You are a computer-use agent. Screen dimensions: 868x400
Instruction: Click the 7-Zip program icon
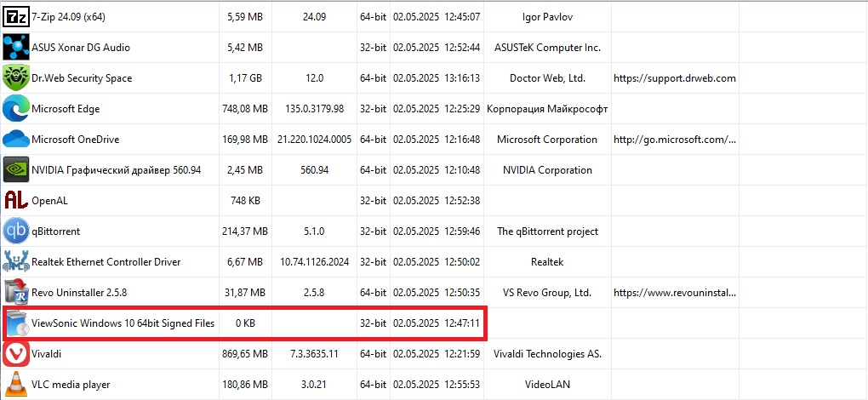tap(15, 17)
